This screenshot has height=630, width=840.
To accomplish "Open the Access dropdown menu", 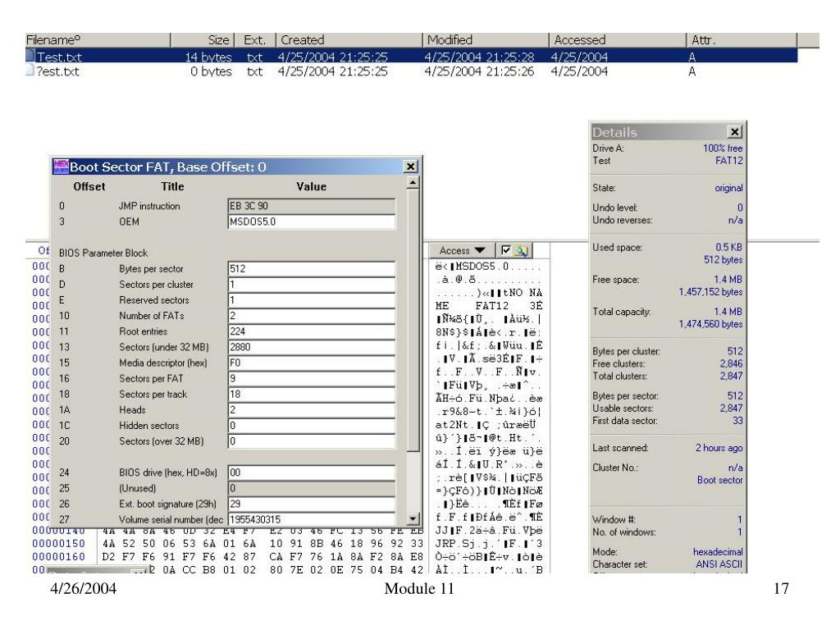I will pyautogui.click(x=462, y=250).
